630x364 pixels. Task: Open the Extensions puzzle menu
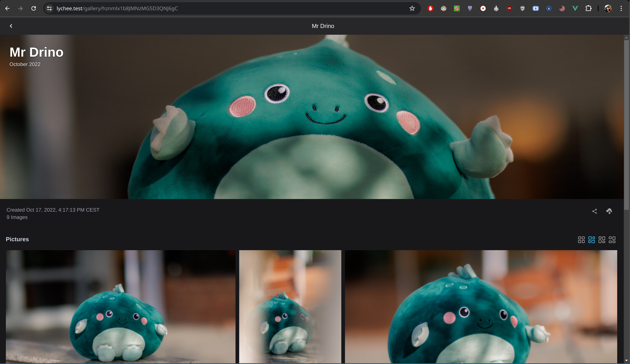click(589, 9)
